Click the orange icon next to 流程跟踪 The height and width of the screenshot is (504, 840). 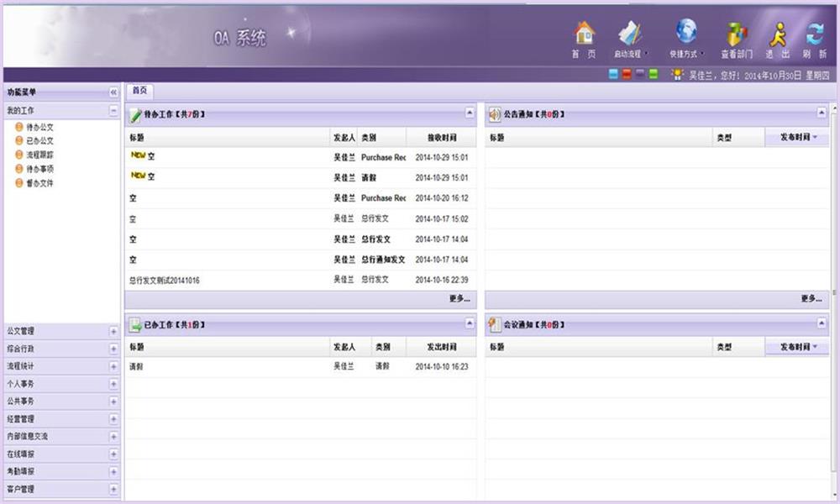[19, 155]
